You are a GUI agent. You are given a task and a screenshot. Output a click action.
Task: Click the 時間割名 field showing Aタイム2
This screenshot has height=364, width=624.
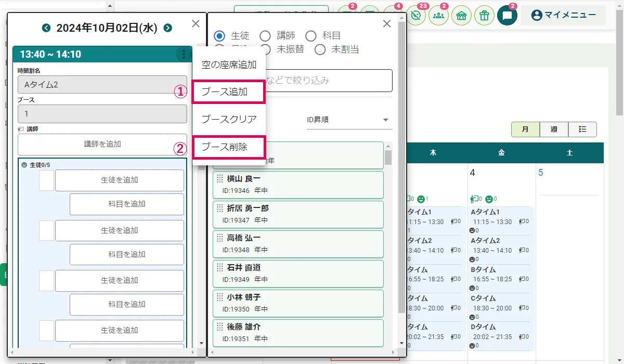point(102,84)
